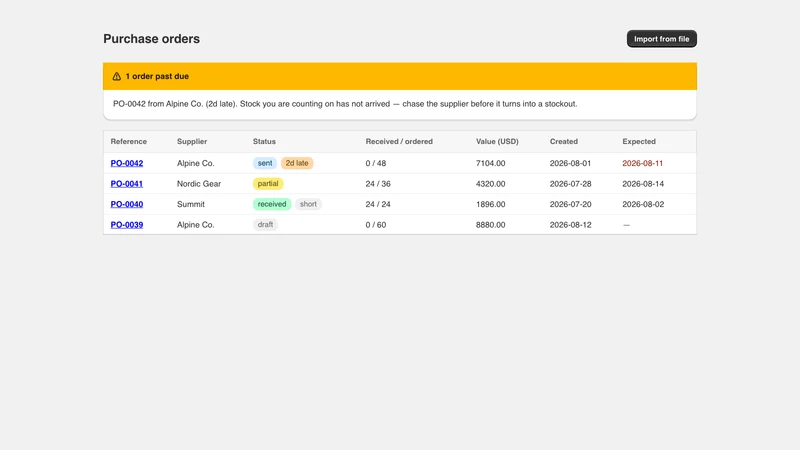800x450 pixels.
Task: Click the 0 / 48 received quantity
Action: click(x=376, y=163)
